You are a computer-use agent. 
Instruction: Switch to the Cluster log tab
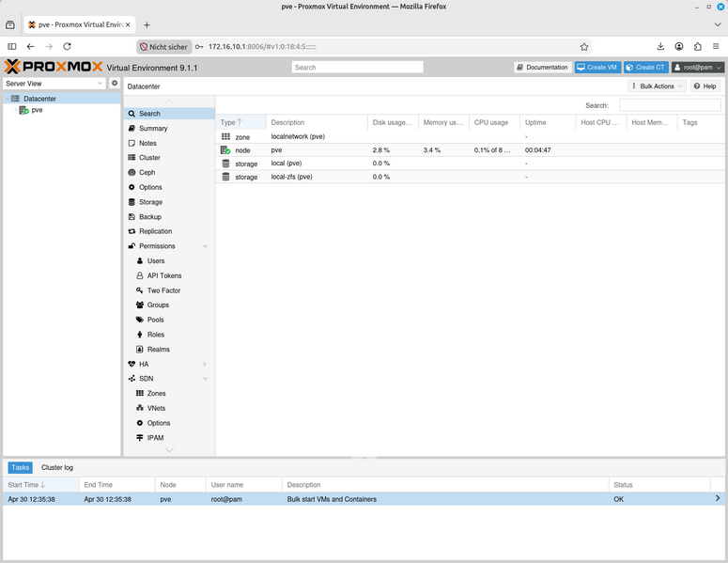(57, 467)
